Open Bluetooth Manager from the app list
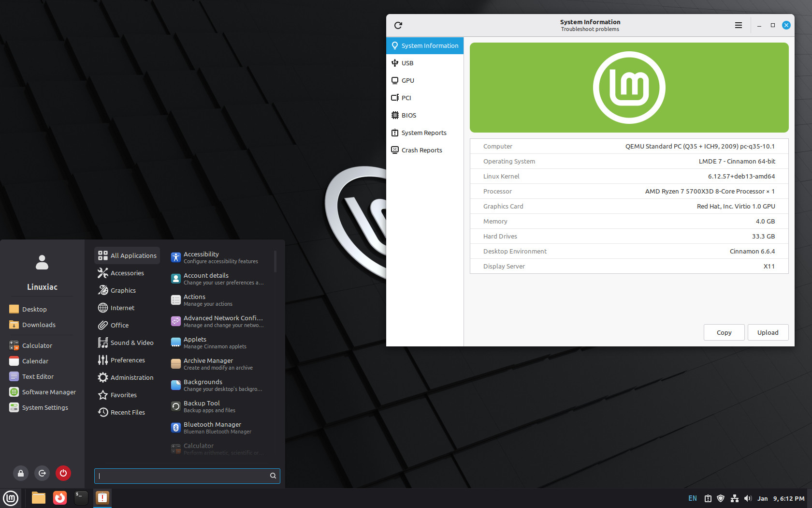 pyautogui.click(x=212, y=428)
